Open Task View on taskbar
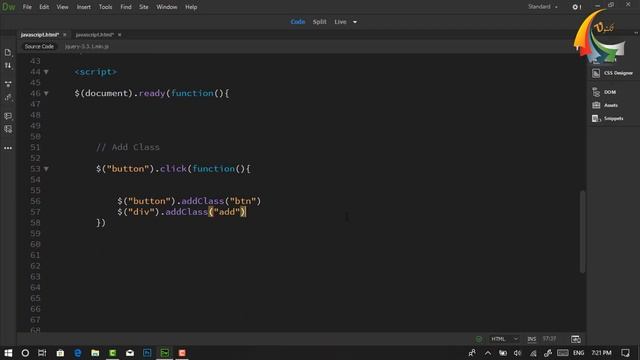 pyautogui.click(x=42, y=353)
